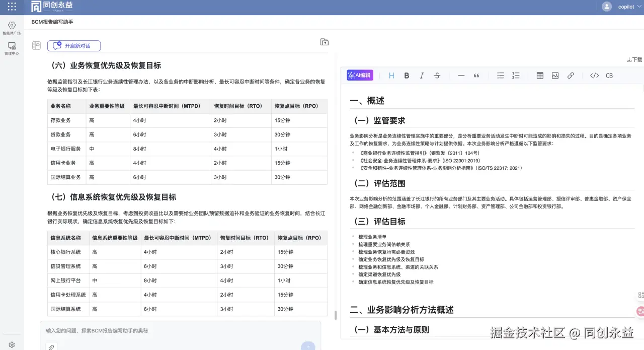
Task: Open the app grid launcher icon
Action: [x=12, y=7]
